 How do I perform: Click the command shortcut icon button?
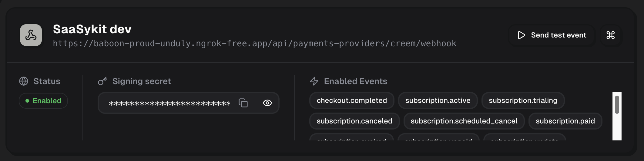611,35
